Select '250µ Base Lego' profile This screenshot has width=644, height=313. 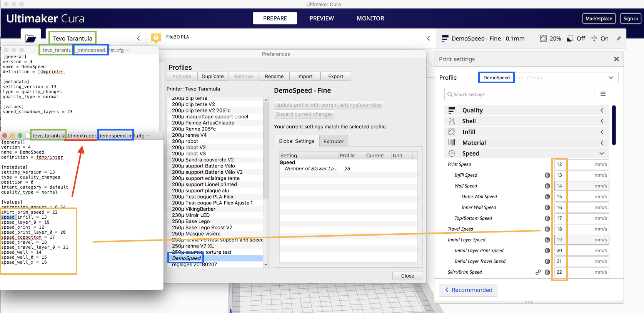click(215, 221)
